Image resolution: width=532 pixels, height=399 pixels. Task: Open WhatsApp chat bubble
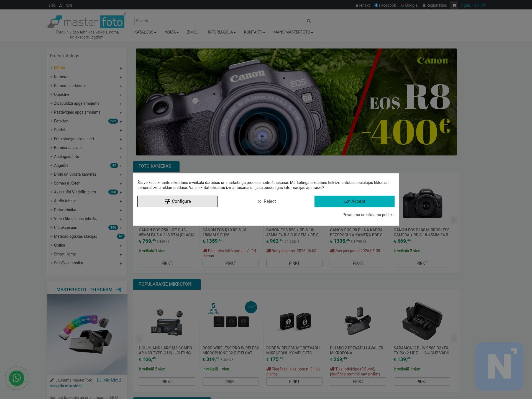tap(17, 378)
